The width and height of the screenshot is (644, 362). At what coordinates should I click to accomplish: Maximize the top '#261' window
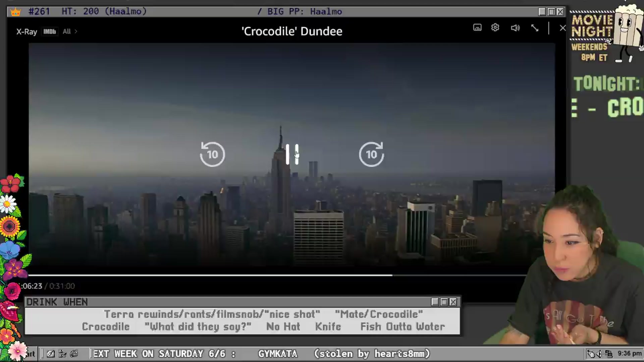(x=551, y=12)
